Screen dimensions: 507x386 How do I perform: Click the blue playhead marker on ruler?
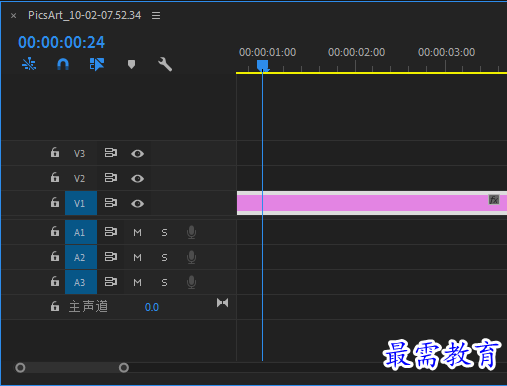click(263, 66)
